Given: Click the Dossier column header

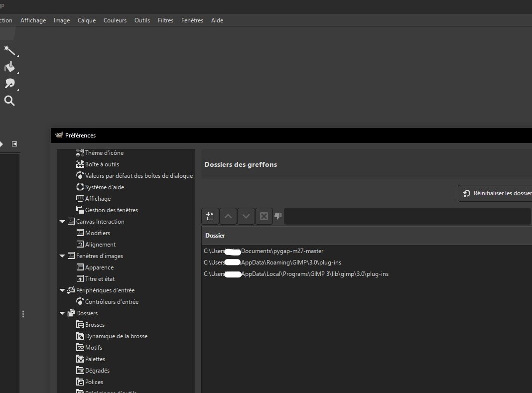Looking at the screenshot, I should click(x=367, y=236).
